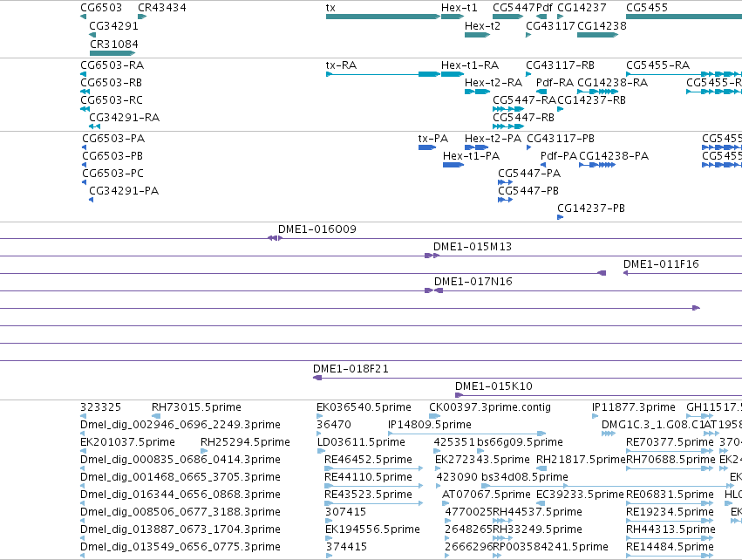
Task: Click the tx-PA protein label
Action: point(433,138)
